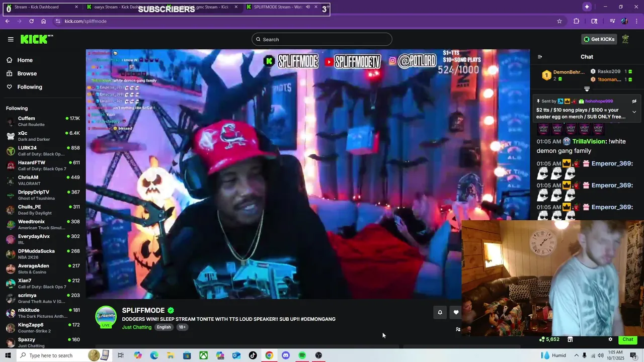Follow SPLIFFMODE with the heart button
The image size is (644, 362).
pyautogui.click(x=456, y=312)
